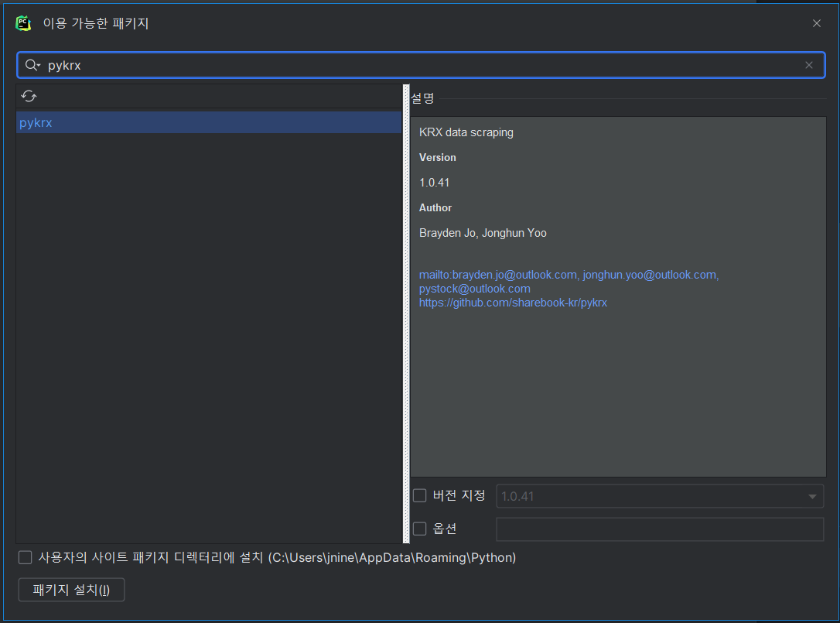This screenshot has width=840, height=623.
Task: Click the PyCharm logo in title bar
Action: pos(23,23)
